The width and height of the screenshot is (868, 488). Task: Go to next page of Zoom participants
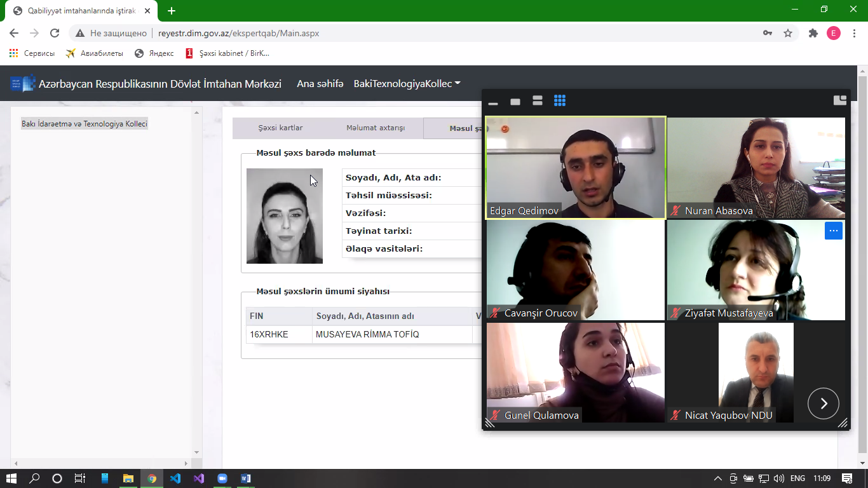pos(824,403)
